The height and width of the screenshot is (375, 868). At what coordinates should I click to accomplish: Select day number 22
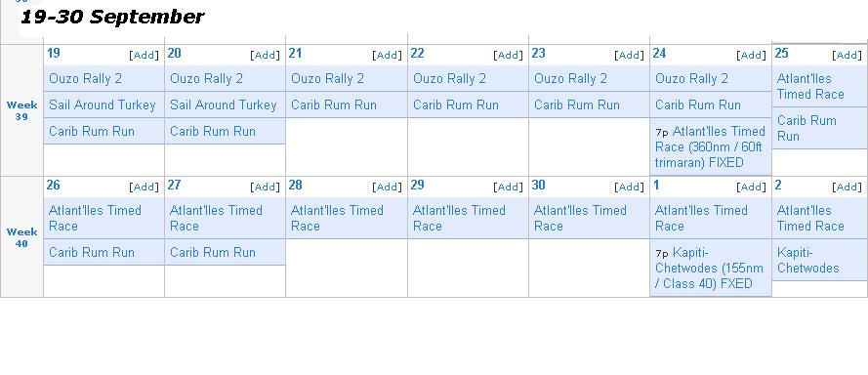click(x=417, y=53)
